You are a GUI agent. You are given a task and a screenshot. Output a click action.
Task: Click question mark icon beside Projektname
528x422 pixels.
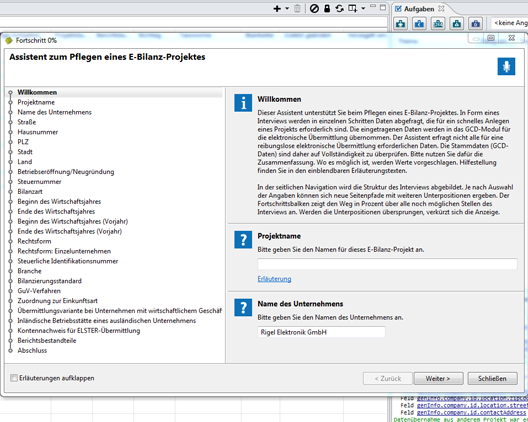[x=243, y=240]
